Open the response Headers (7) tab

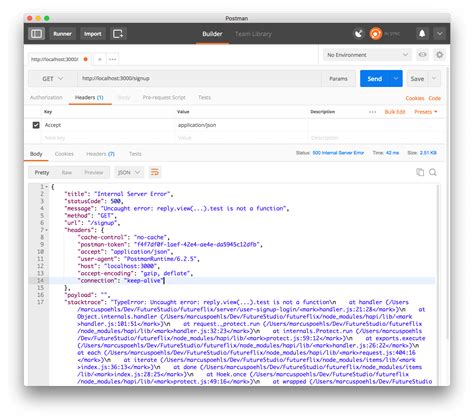click(x=100, y=154)
